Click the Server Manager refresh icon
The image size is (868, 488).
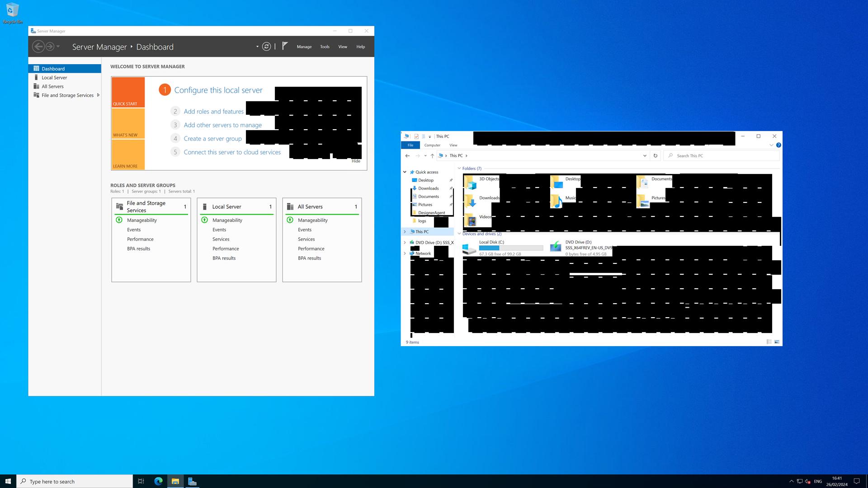pos(267,47)
